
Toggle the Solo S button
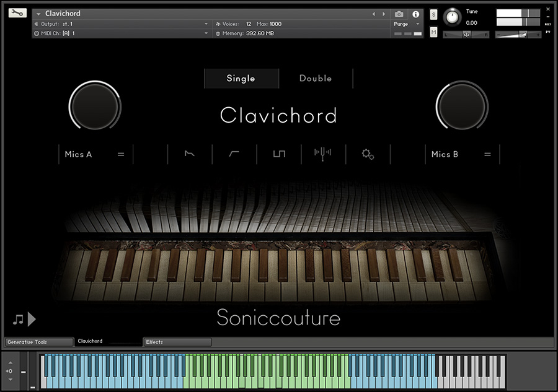tap(433, 15)
